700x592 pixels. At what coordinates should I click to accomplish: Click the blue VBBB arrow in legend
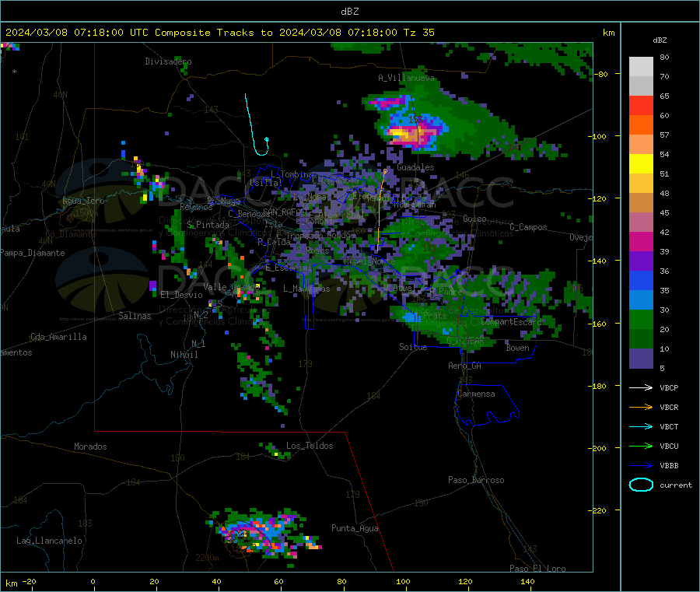pos(641,466)
